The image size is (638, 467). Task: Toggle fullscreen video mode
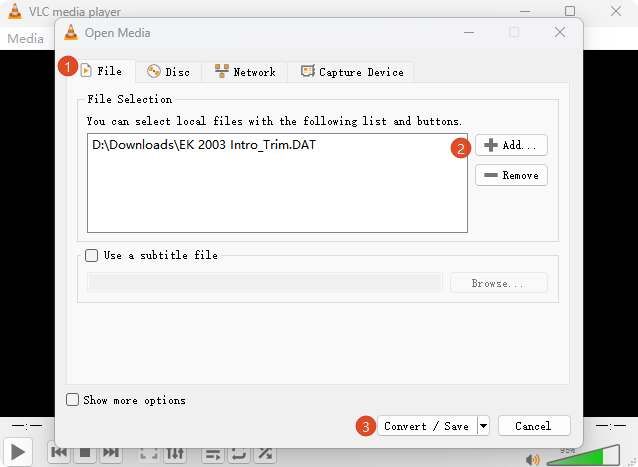click(x=149, y=453)
